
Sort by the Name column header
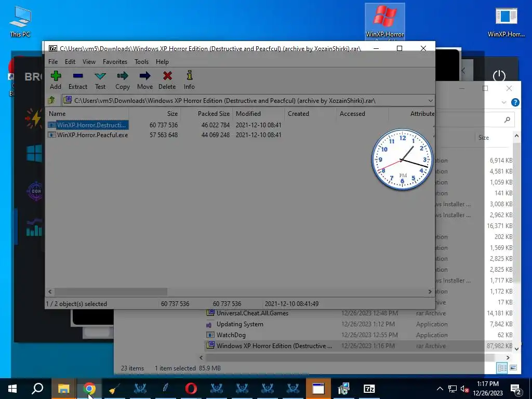[x=87, y=114]
